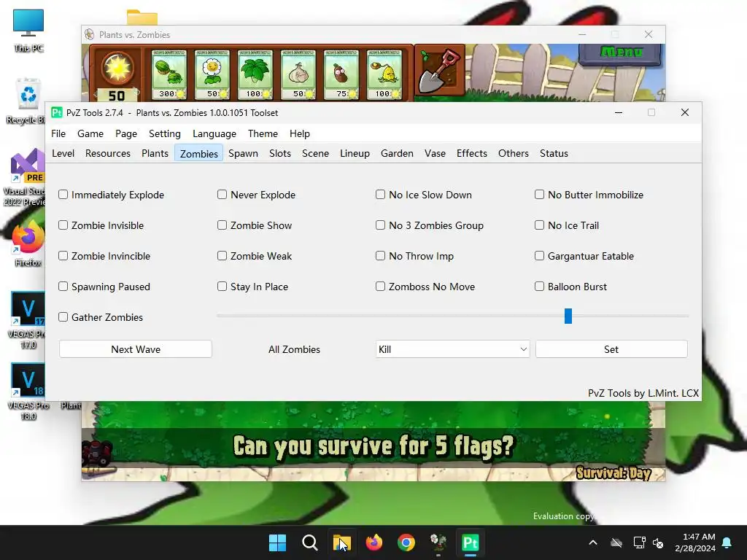Choose the Kernel-pult seed packet
This screenshot has height=560, width=747.
pyautogui.click(x=384, y=74)
